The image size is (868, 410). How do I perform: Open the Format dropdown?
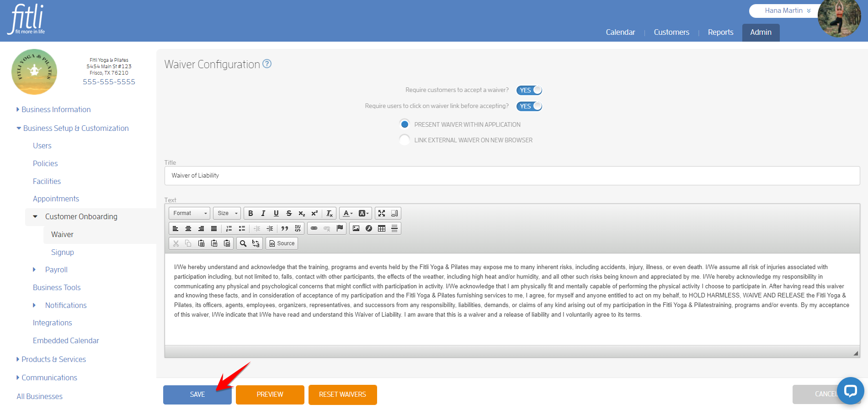pyautogui.click(x=190, y=213)
